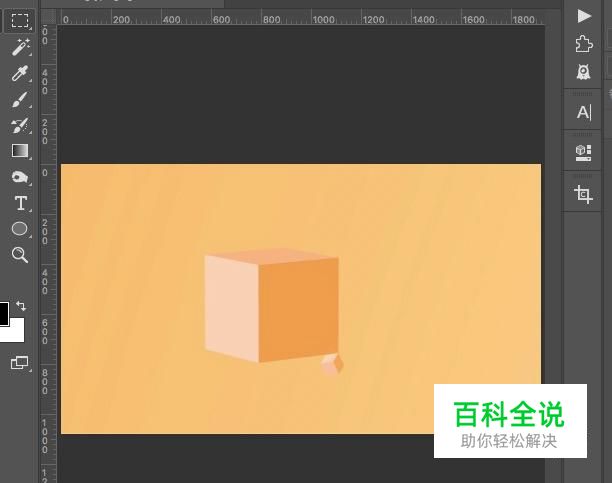Select the Zoom magnifier tool
The height and width of the screenshot is (483, 612).
(20, 255)
